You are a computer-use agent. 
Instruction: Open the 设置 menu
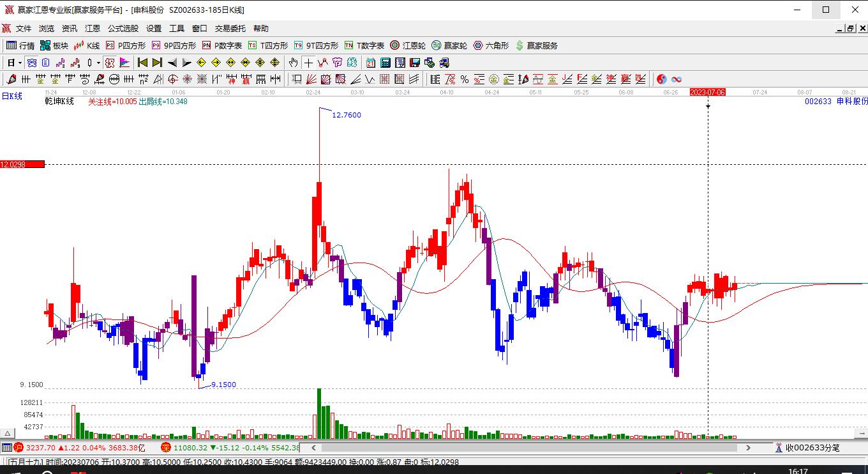(x=154, y=28)
